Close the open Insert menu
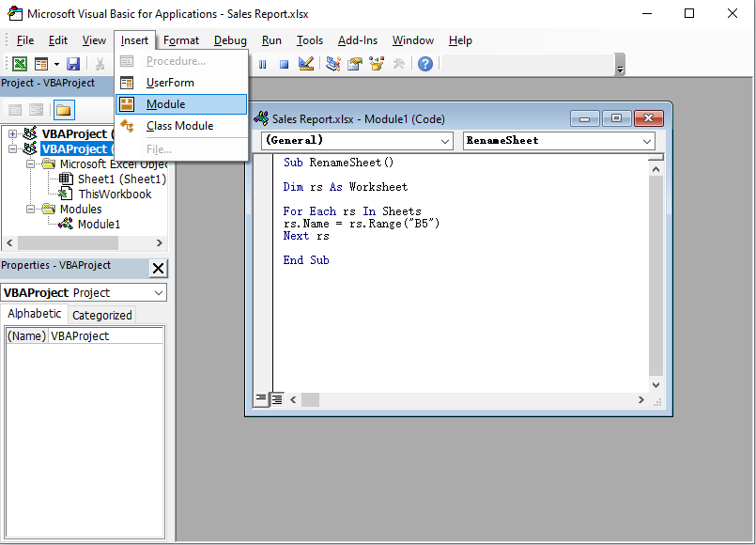Screen dimensions: 756x545 coord(134,40)
